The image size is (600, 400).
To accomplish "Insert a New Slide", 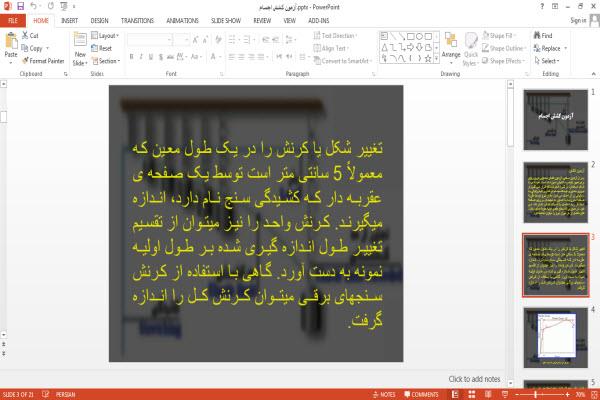I will tap(80, 49).
